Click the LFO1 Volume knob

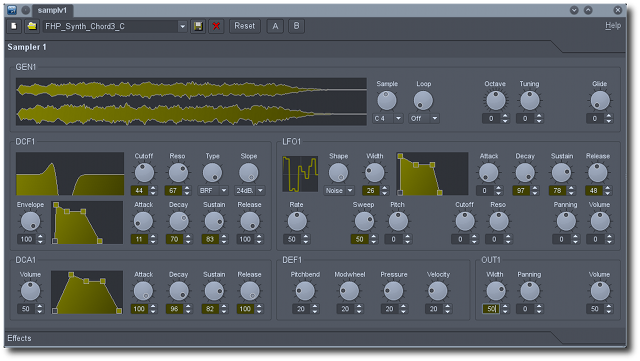click(600, 221)
